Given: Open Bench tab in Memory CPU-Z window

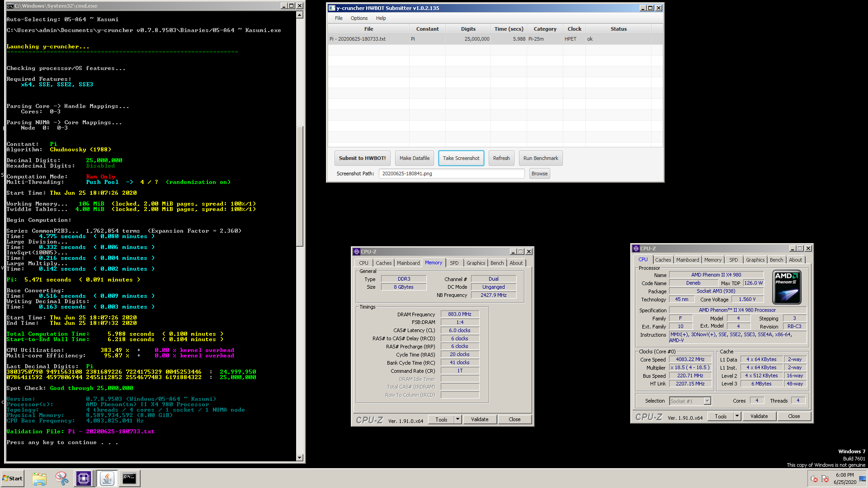Looking at the screenshot, I should (497, 263).
